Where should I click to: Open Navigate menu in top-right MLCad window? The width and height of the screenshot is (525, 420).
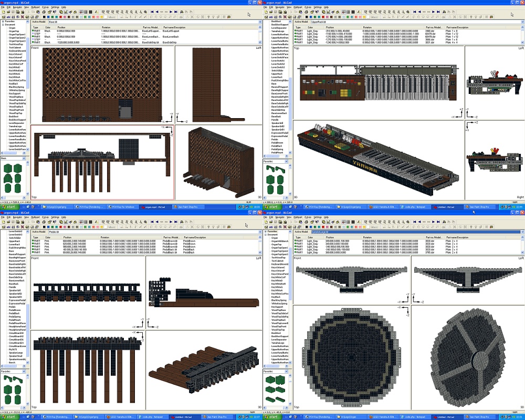pyautogui.click(x=280, y=7)
